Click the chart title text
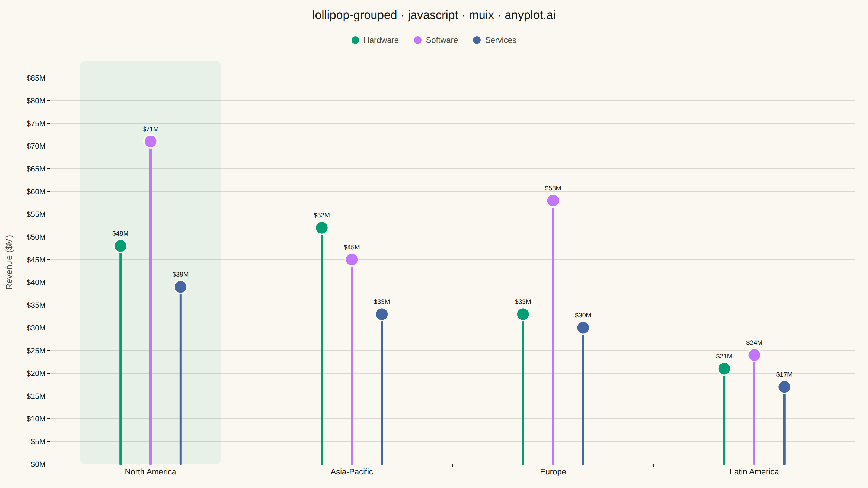 434,15
